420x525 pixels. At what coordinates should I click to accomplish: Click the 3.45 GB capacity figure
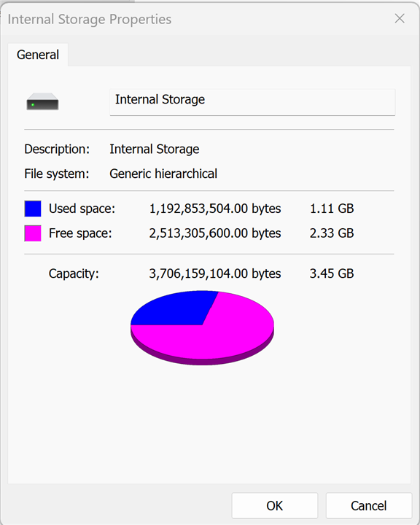332,273
